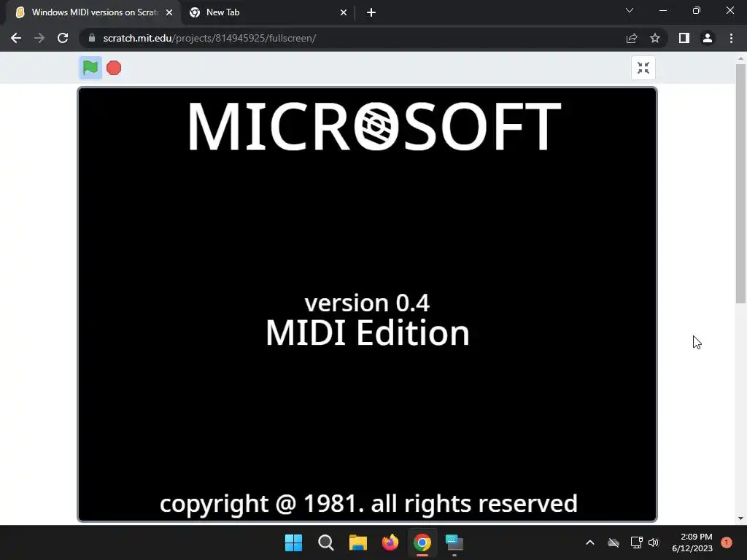Viewport: 747px width, 560px height.
Task: Open the Chrome three-dot menu
Action: pos(731,38)
